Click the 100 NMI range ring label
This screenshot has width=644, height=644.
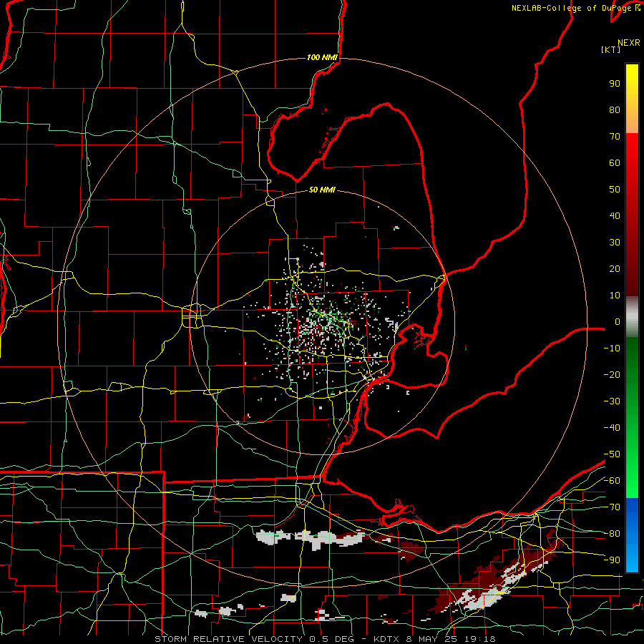(x=322, y=57)
